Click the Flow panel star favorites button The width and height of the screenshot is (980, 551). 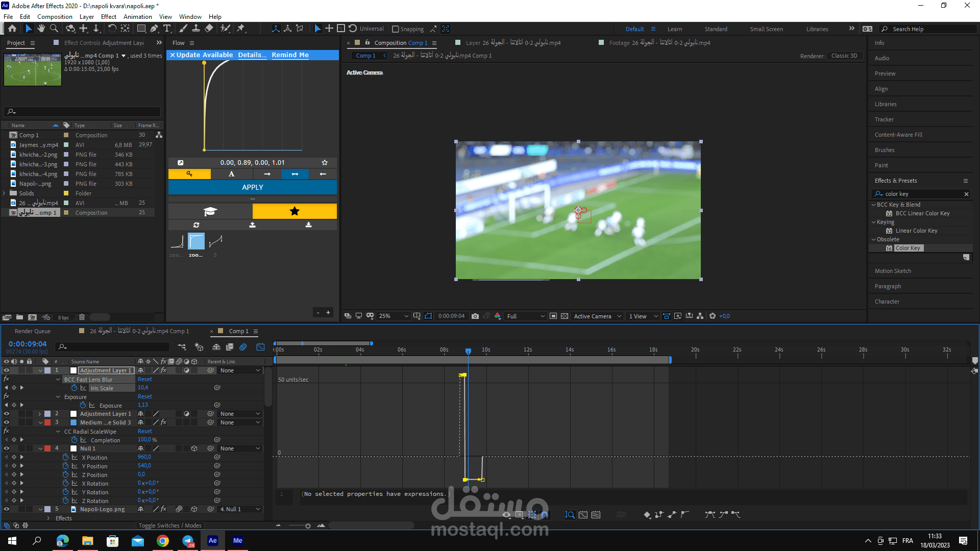(x=295, y=211)
